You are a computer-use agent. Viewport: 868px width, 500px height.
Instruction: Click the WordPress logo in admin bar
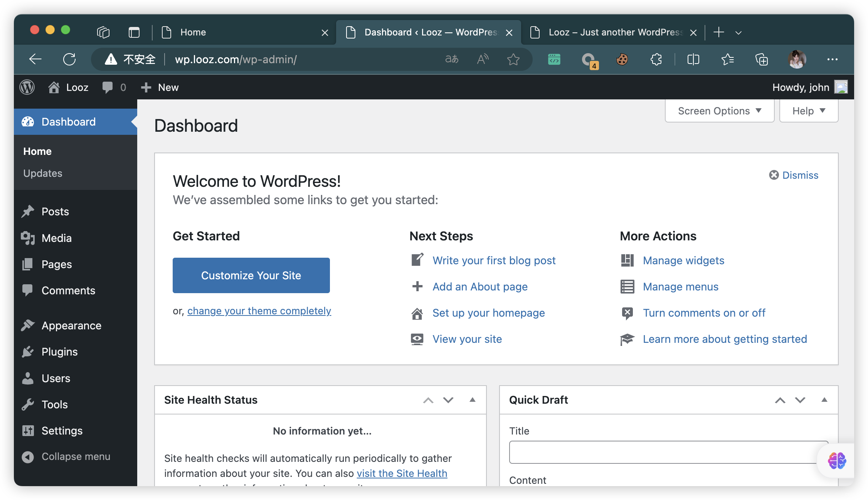(x=27, y=87)
